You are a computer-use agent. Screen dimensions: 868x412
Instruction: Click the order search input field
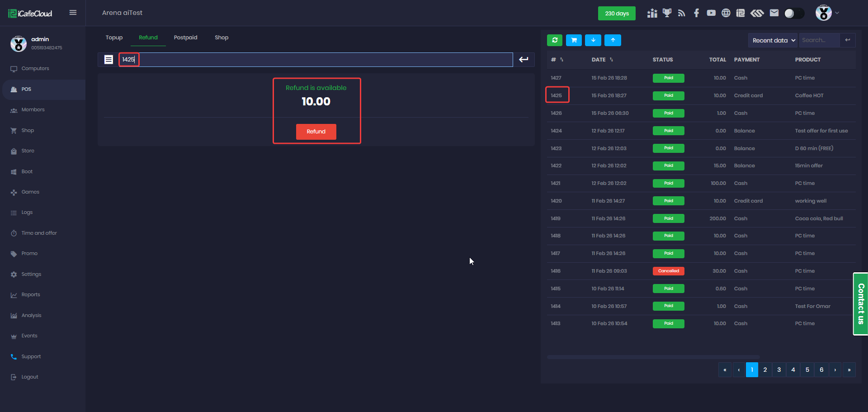(819, 40)
